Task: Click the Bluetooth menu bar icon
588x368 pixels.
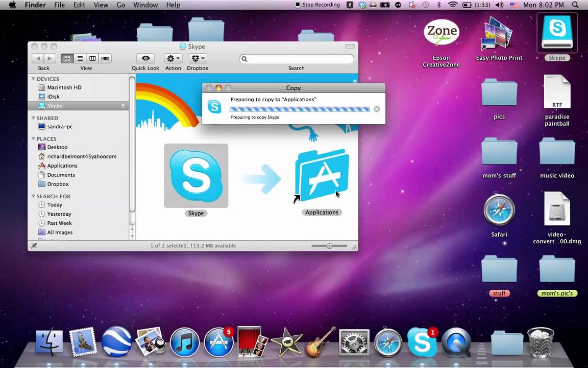Action: pyautogui.click(x=439, y=5)
